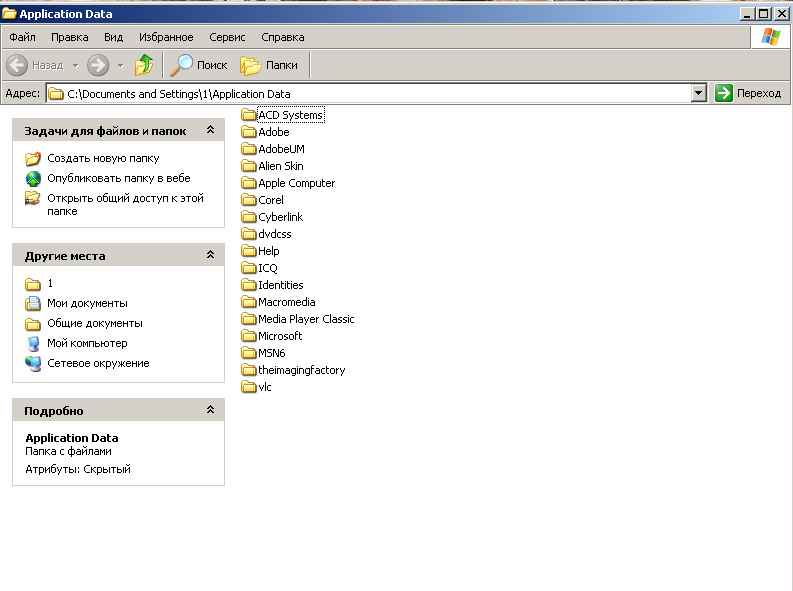Viewport: 793px width, 591px height.
Task: Select the AdobeUM folder icon
Action: tap(248, 149)
